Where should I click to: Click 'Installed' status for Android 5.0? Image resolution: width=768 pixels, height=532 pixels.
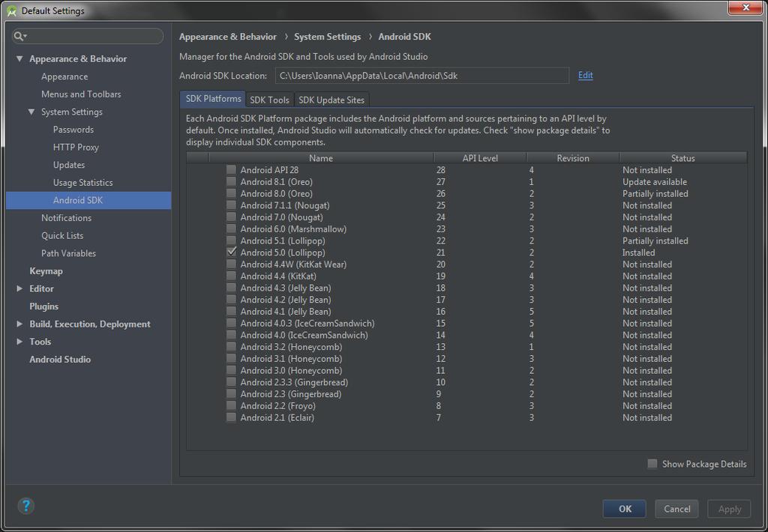(x=639, y=252)
